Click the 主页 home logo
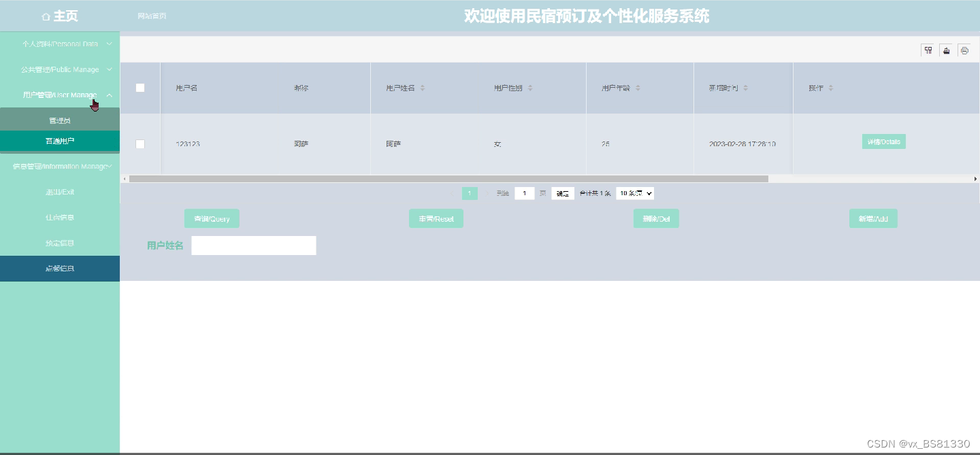 [x=60, y=16]
